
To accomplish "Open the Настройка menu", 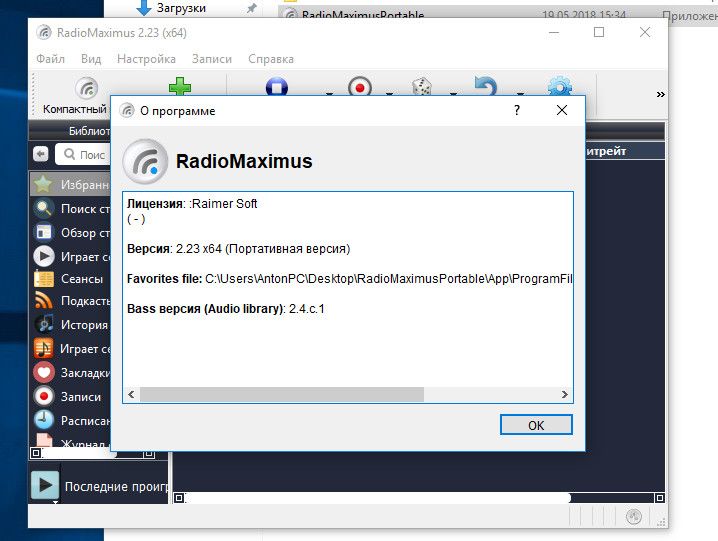I will pos(146,59).
